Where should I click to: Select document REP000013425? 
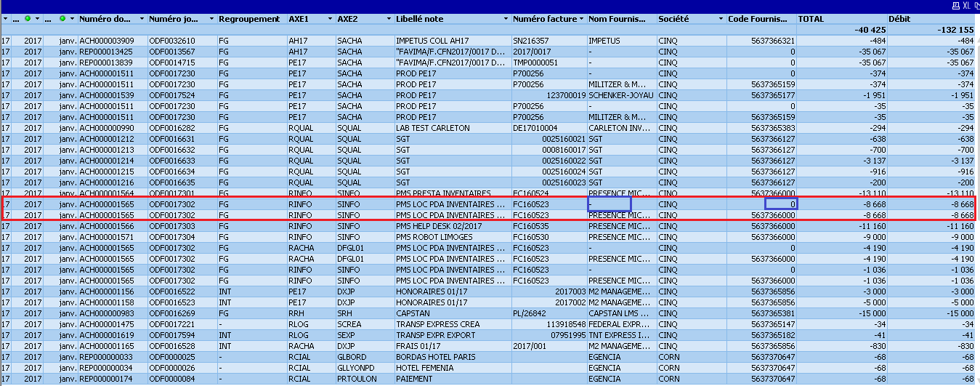[x=106, y=52]
